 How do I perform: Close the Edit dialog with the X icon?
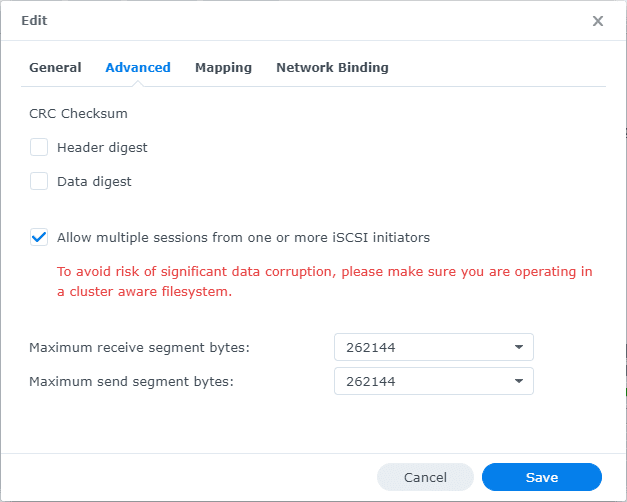coord(598,21)
